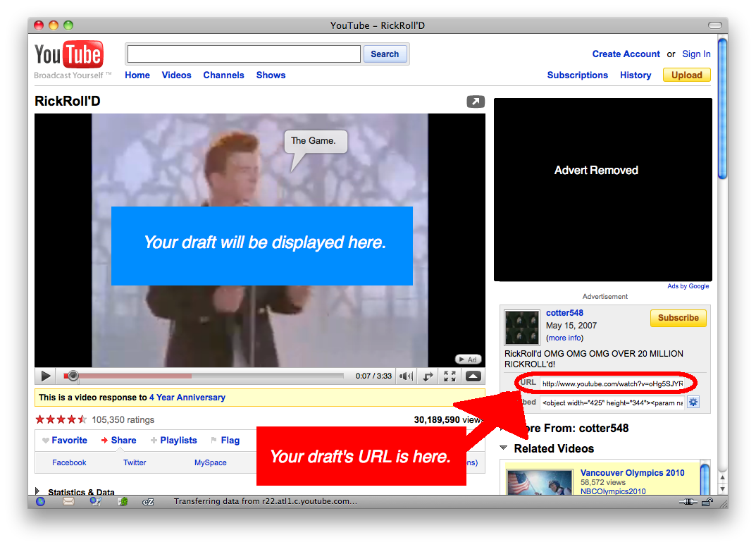Click the cZ status bar icon
The width and height of the screenshot is (756, 547).
pos(148,502)
